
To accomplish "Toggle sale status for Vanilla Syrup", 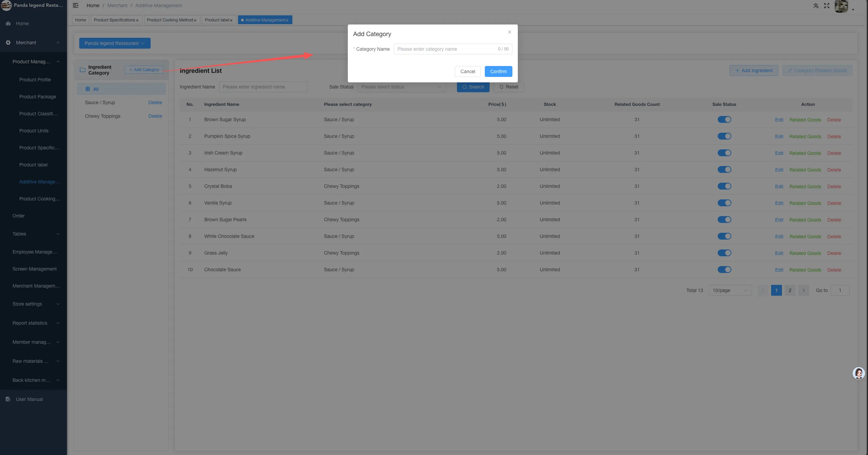I will click(x=724, y=203).
